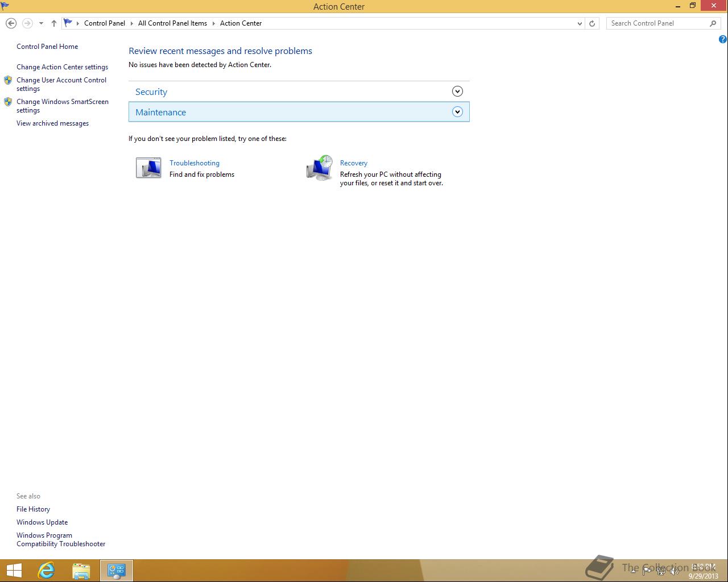Refresh the Action Center page
Viewport: 728px width, 582px height.
592,23
